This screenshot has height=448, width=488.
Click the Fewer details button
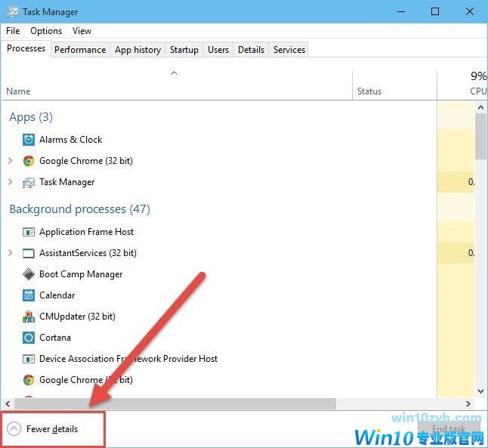pos(53,429)
